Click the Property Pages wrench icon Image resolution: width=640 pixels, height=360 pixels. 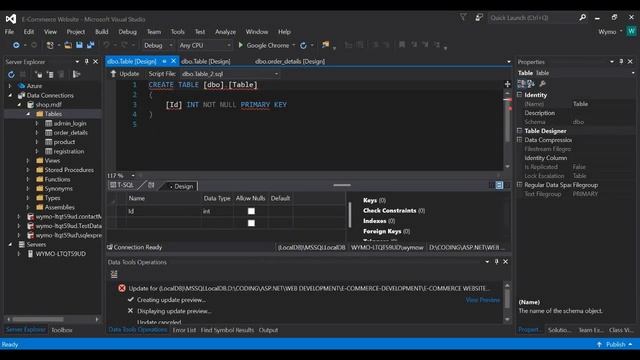pos(542,84)
